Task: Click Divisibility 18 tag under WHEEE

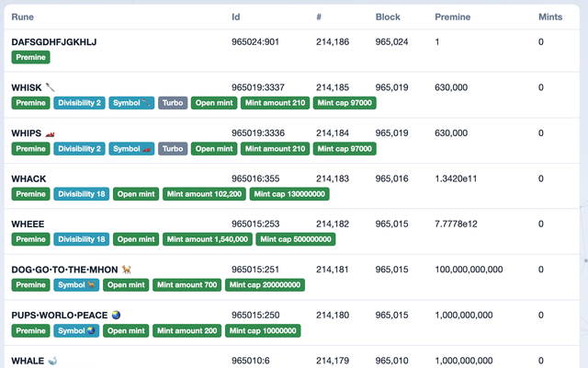Action: (x=82, y=239)
